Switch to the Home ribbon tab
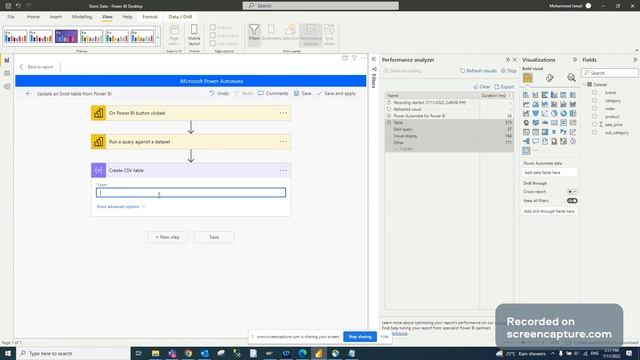Image resolution: width=640 pixels, height=360 pixels. tap(33, 17)
